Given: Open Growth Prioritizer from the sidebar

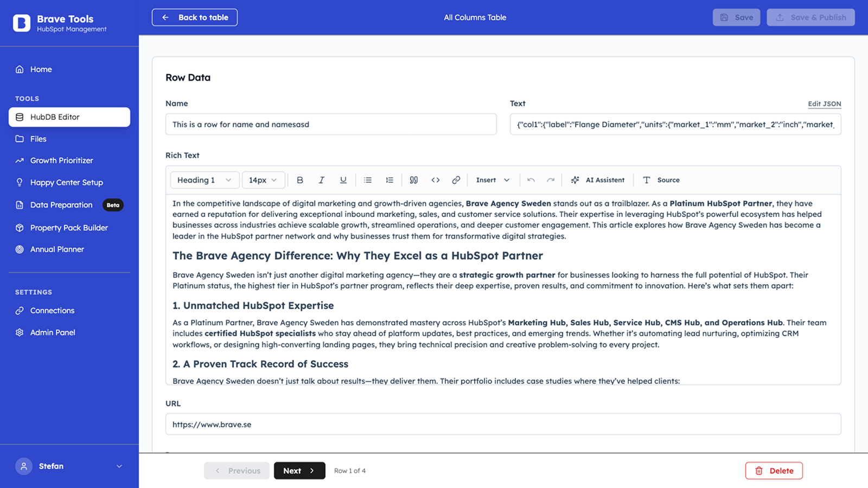Looking at the screenshot, I should coord(61,160).
